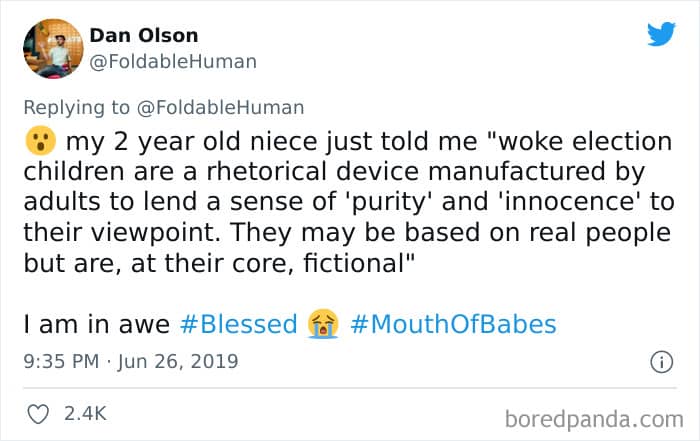Screen dimensions: 700x441
Task: Open the Dan Olson display name
Action: point(144,36)
